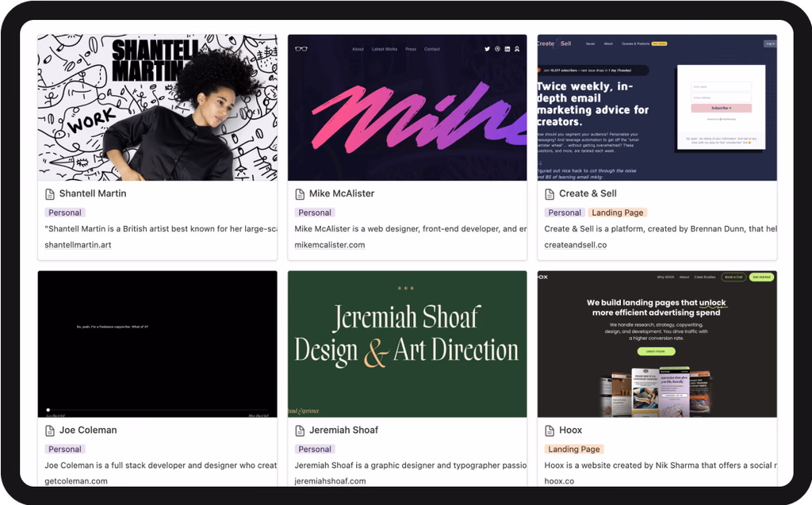Open the Mike McAlister pink brush-lettering thumbnail
Image resolution: width=812 pixels, height=505 pixels.
point(407,107)
